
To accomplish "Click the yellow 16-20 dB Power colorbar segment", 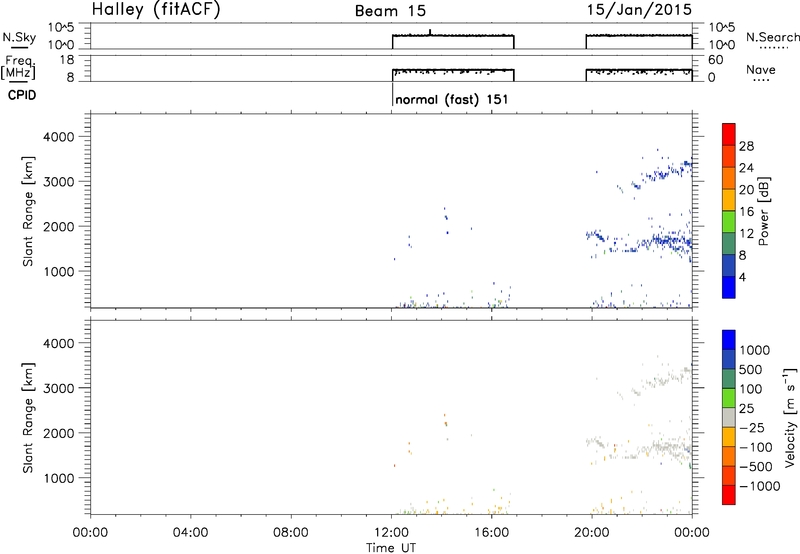I will click(729, 200).
